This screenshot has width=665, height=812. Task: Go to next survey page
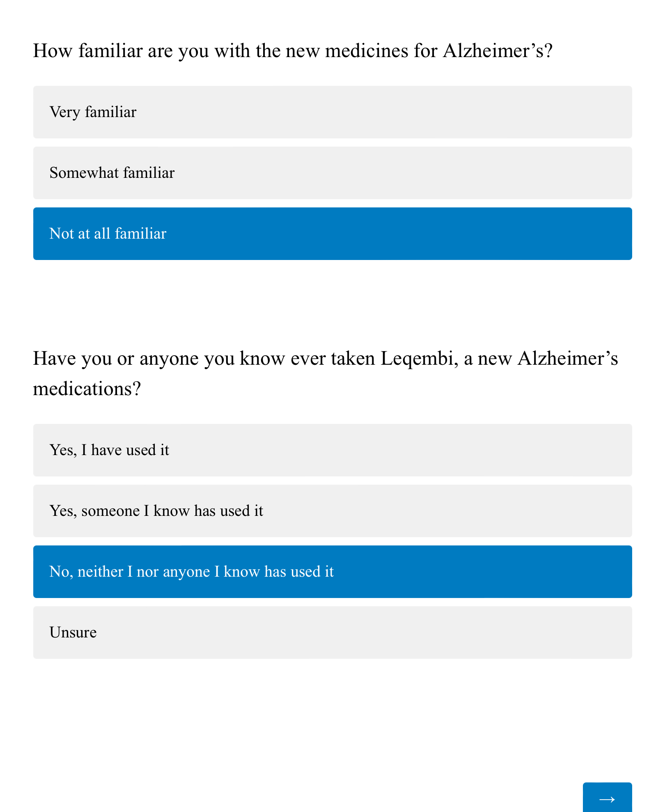pos(607,797)
